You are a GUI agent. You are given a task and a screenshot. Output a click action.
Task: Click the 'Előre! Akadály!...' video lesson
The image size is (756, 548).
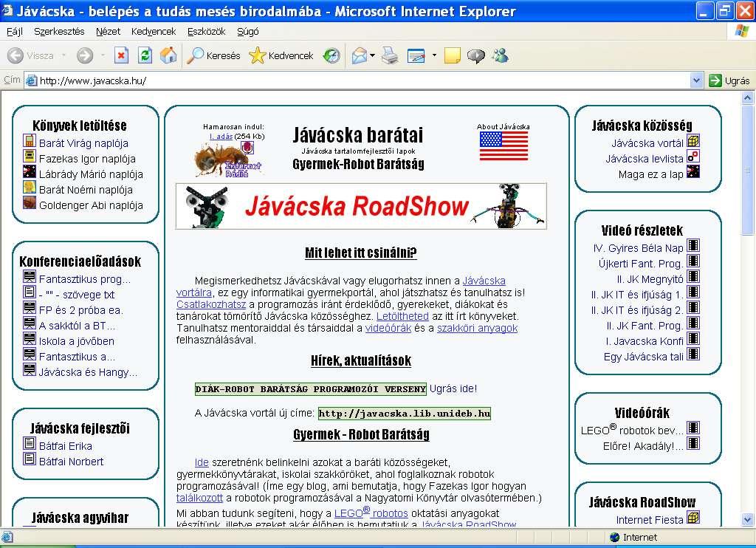643,446
